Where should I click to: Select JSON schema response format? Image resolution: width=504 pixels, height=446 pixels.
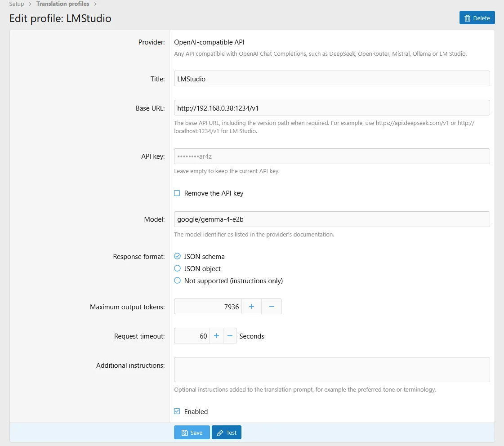tap(178, 256)
